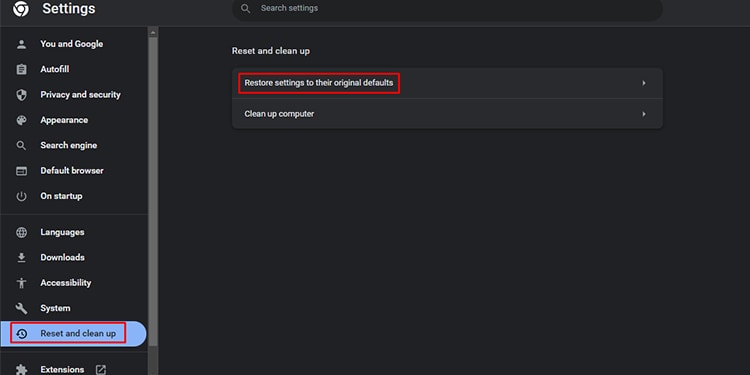The width and height of the screenshot is (750, 375).
Task: Select Reset and clean up menu item
Action: tap(73, 333)
